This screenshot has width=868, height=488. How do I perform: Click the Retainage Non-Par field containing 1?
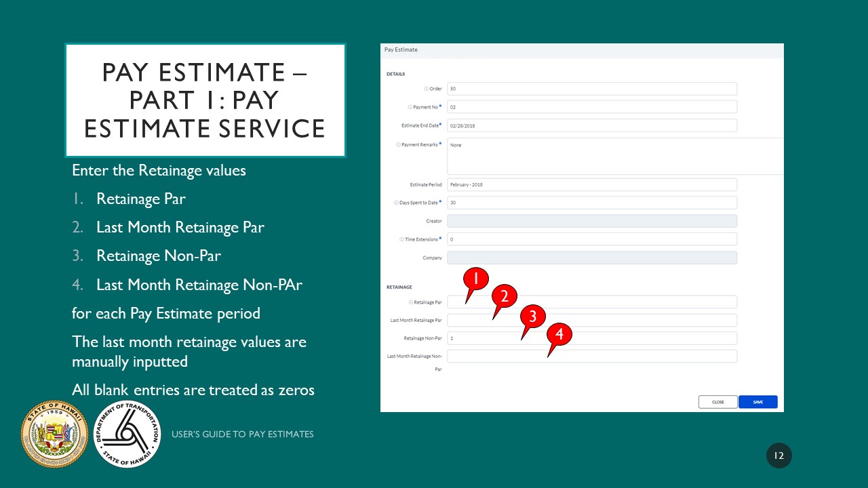592,338
